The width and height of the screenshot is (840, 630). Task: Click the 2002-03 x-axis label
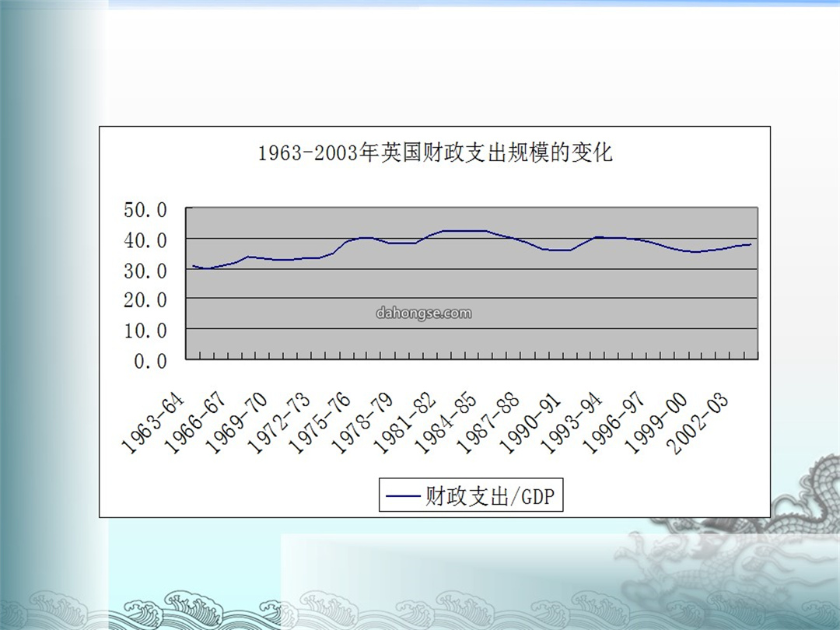698,423
